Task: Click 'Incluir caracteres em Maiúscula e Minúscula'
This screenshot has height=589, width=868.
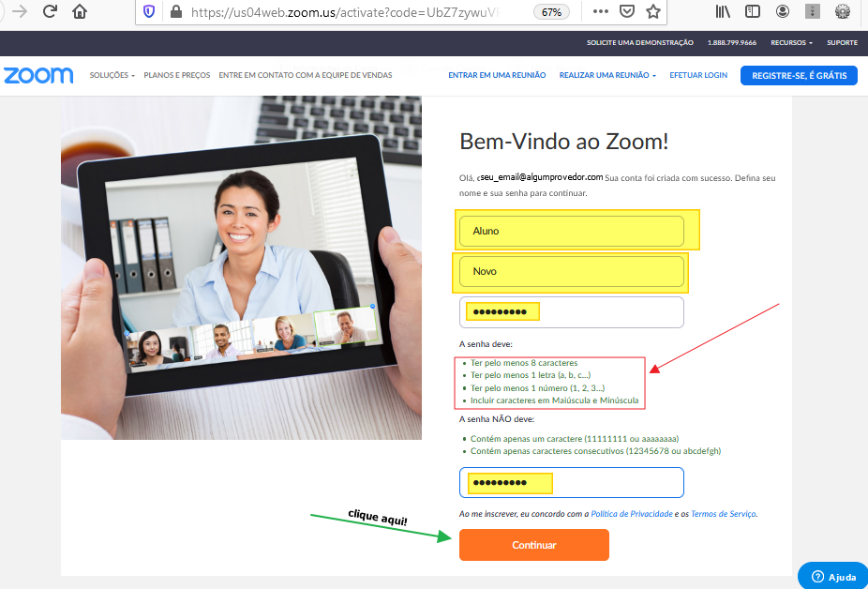Action: tap(554, 400)
